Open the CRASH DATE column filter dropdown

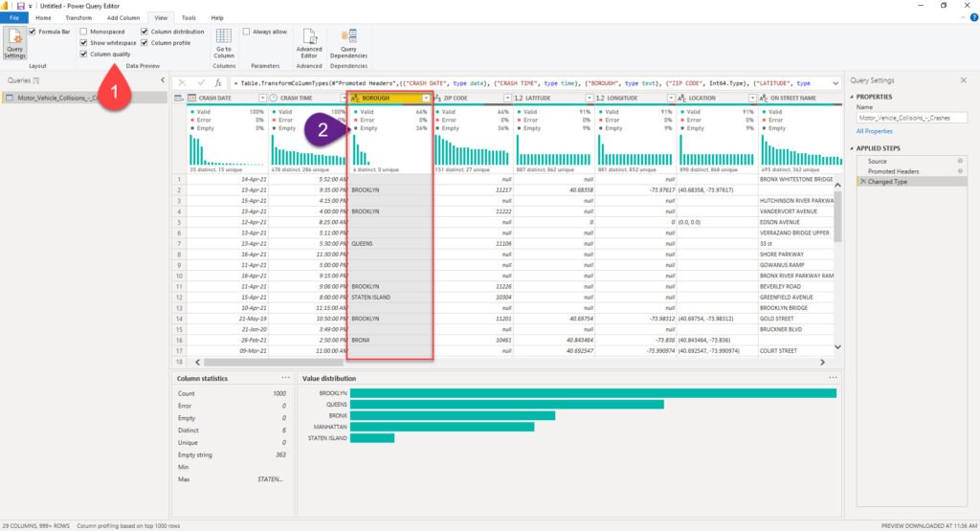tap(262, 99)
